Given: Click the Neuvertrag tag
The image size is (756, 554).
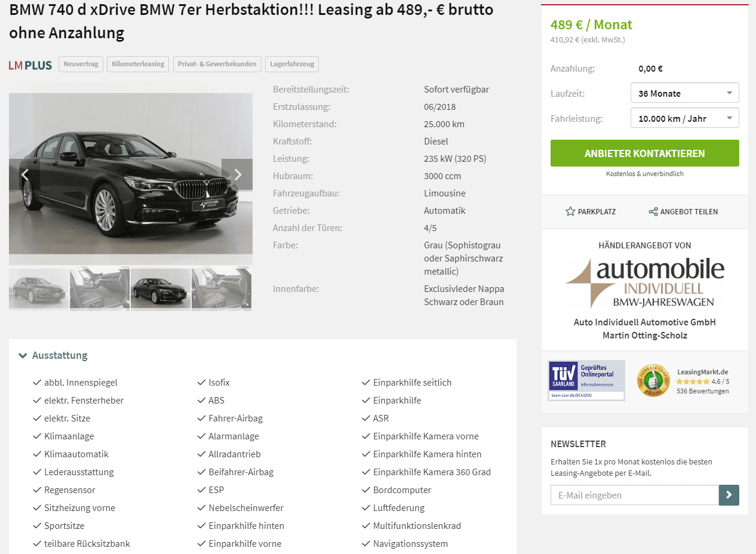Looking at the screenshot, I should (81, 64).
